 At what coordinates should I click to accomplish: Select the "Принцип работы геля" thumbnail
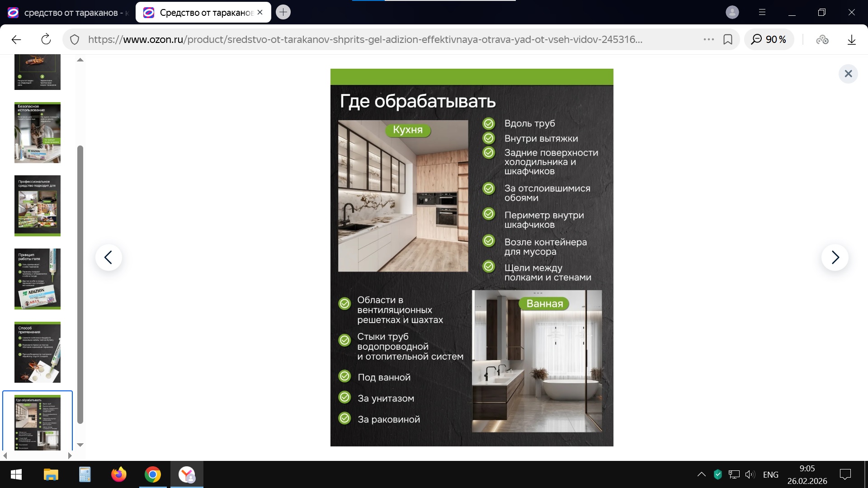[x=38, y=279]
